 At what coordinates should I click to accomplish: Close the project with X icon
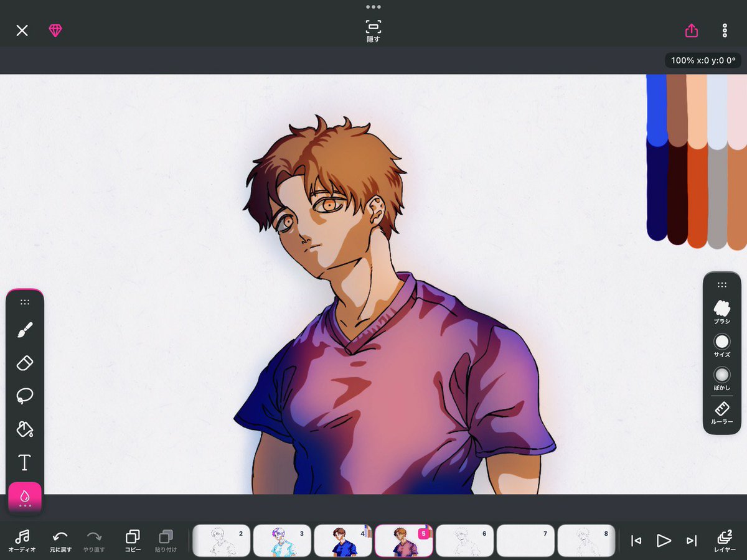click(x=22, y=30)
